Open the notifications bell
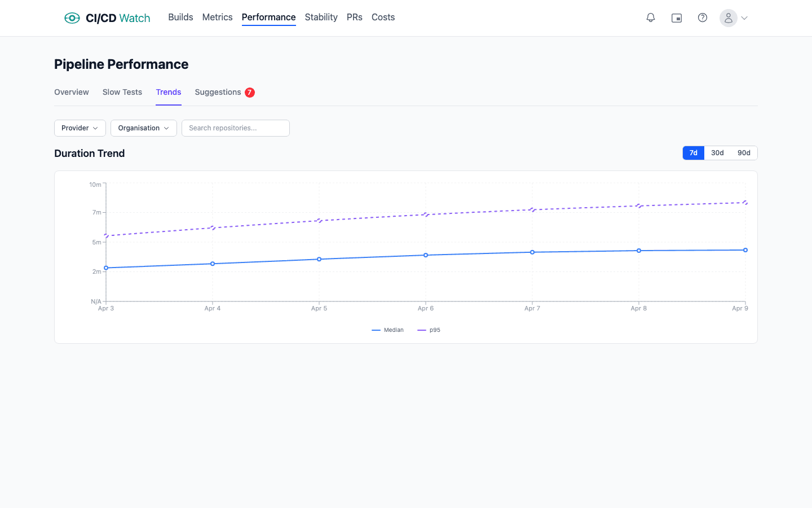The image size is (812, 508). click(x=650, y=17)
